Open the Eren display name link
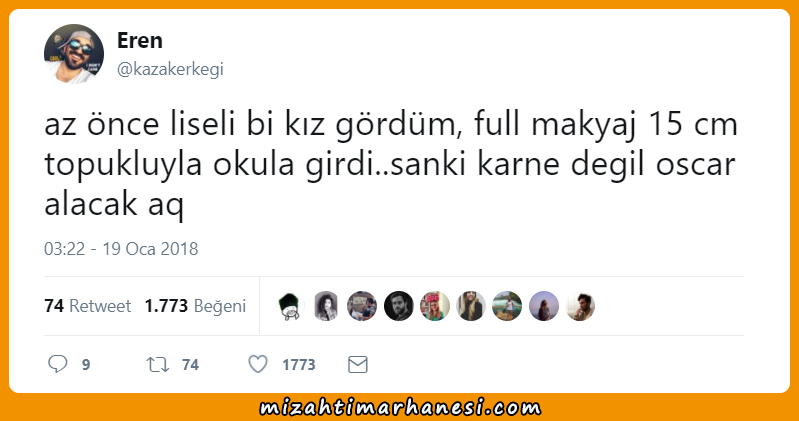 tap(140, 40)
